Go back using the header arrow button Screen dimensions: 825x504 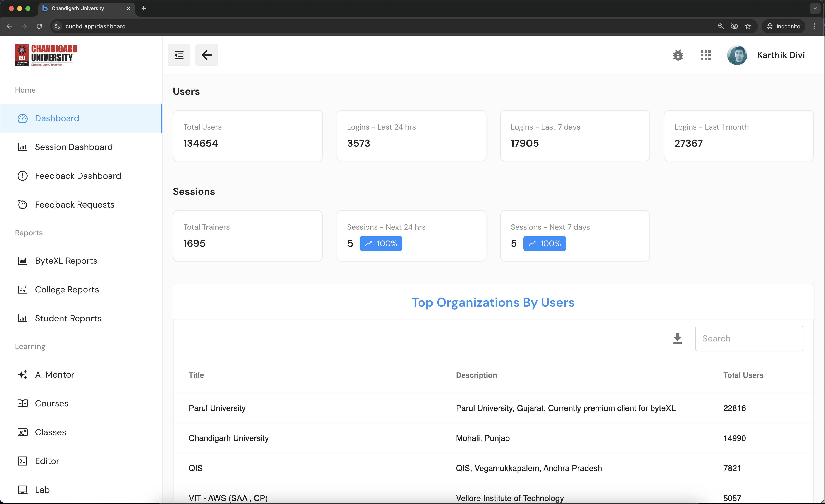(207, 55)
